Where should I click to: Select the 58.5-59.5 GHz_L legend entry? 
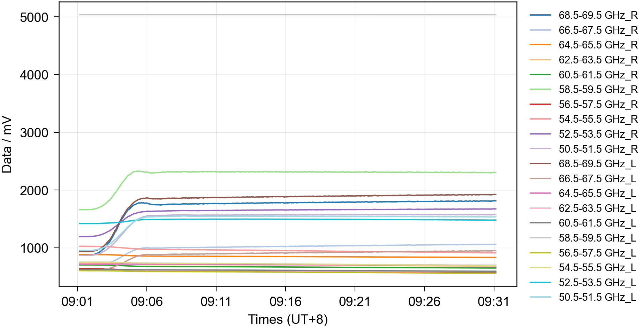(597, 238)
